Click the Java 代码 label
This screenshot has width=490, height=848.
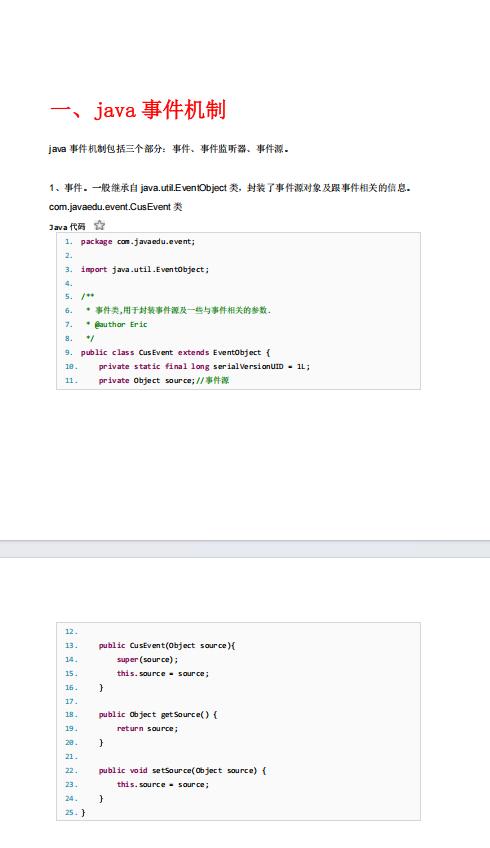67,227
